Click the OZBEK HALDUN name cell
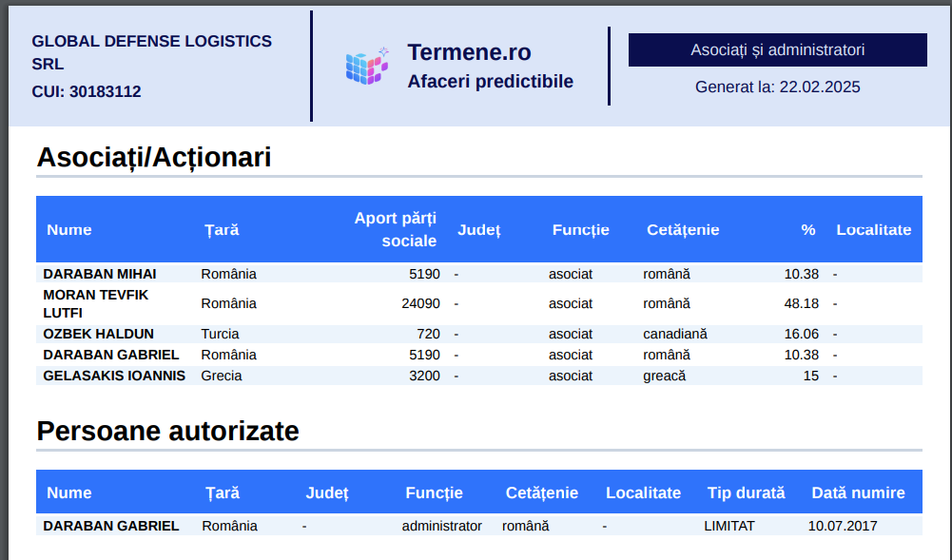Viewport: 952px width, 560px height. [x=98, y=334]
